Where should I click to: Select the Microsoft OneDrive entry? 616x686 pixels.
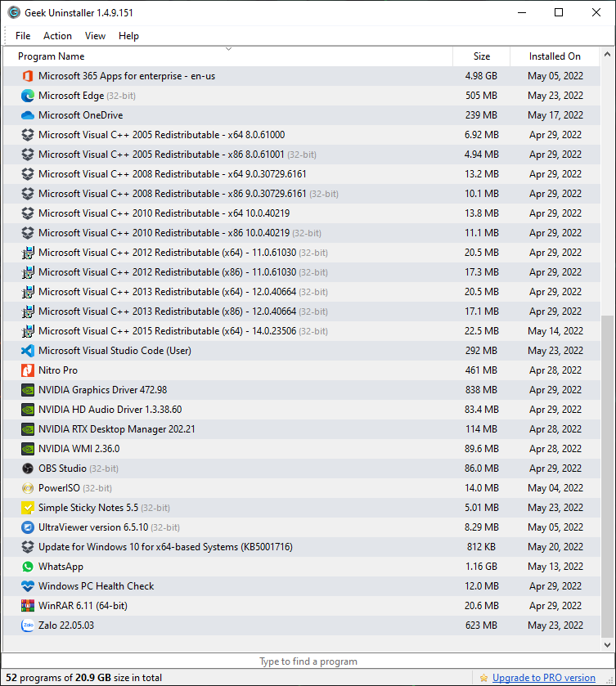[x=302, y=115]
